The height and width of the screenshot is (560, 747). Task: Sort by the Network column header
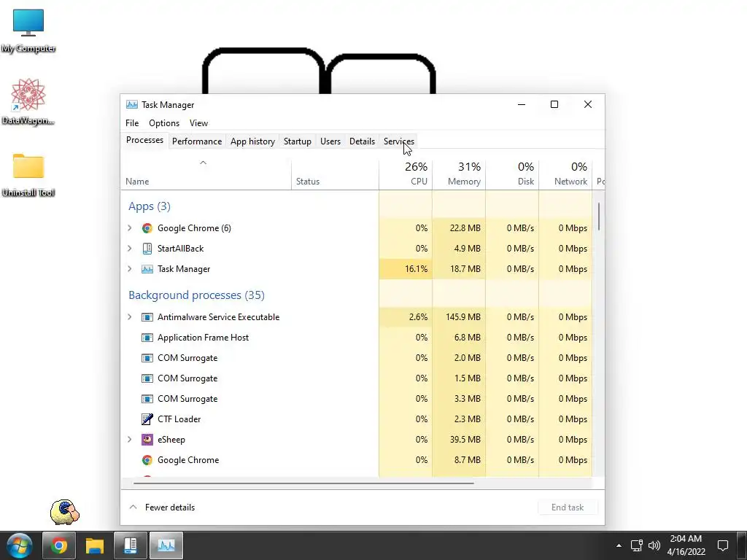point(565,175)
